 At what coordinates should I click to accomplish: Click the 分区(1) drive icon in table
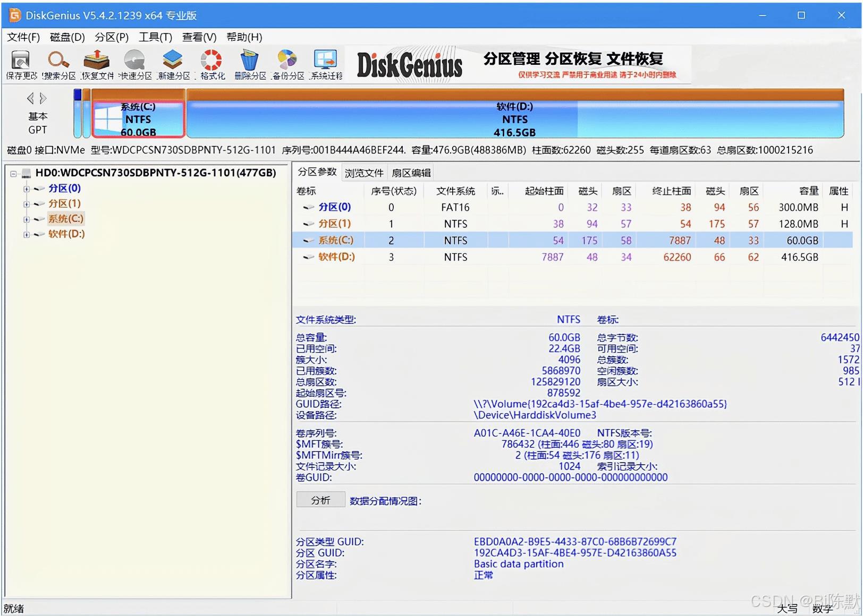tap(309, 224)
